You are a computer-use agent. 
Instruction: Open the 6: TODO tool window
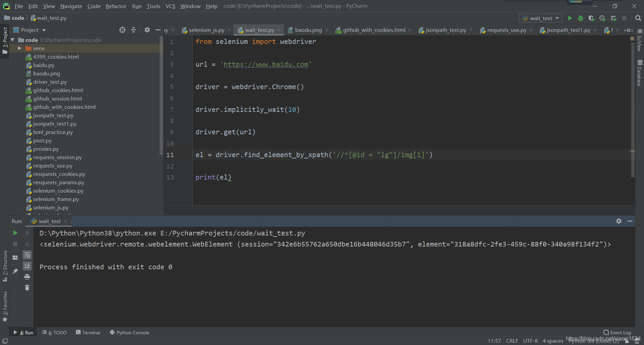[54, 332]
